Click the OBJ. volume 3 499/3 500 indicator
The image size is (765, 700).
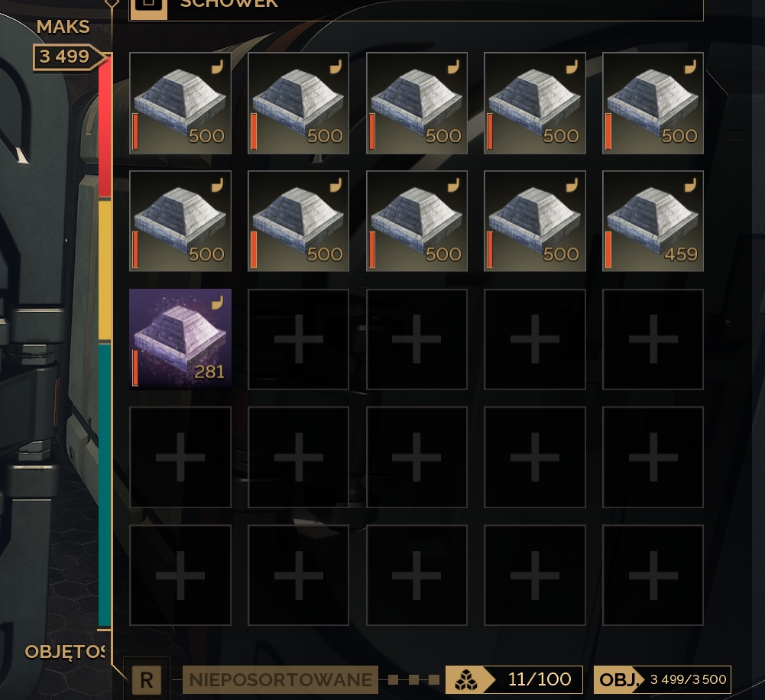click(662, 679)
